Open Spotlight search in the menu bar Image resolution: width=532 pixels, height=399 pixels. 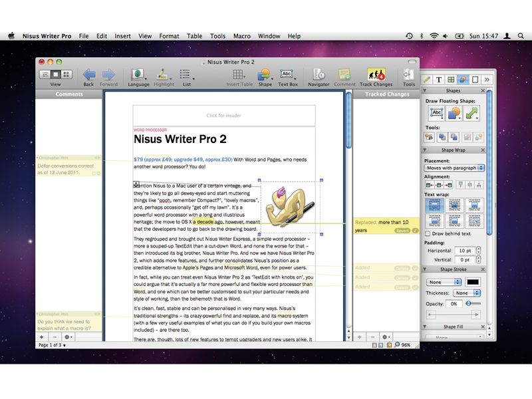pos(521,36)
